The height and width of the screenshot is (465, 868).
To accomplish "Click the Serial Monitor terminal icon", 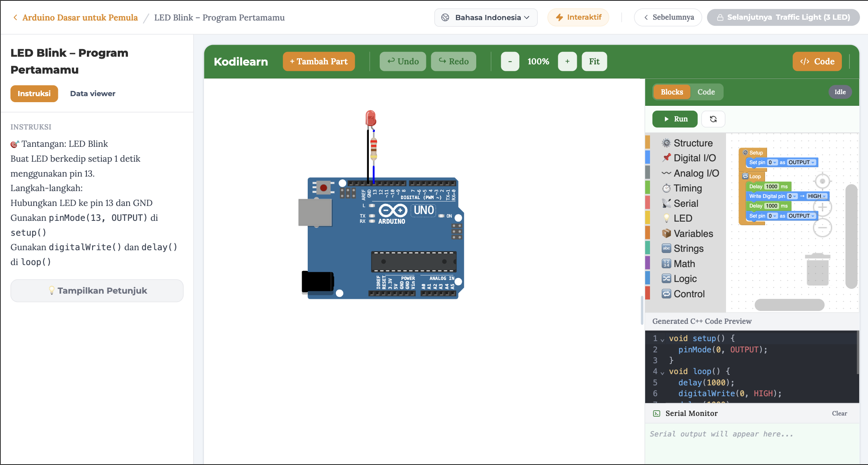I will coord(657,414).
